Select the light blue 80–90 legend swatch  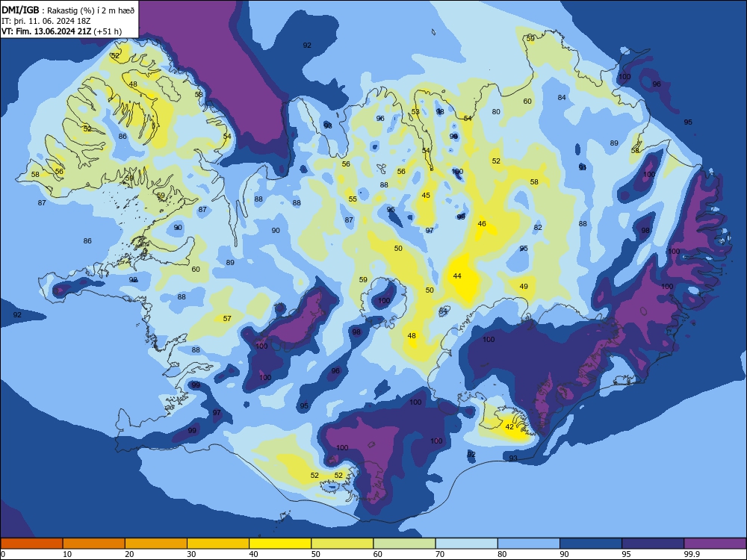[x=529, y=544]
